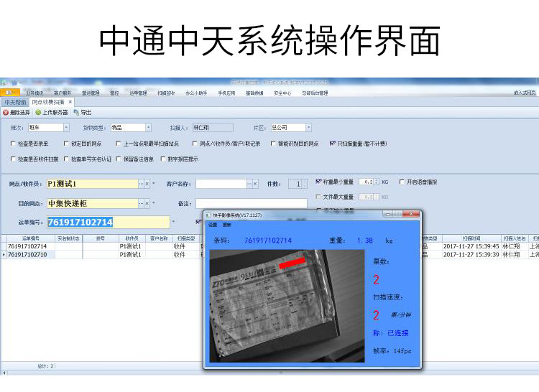Open the 货物类型 dropdown
Screen dimensions: 539x392
pos(148,128)
